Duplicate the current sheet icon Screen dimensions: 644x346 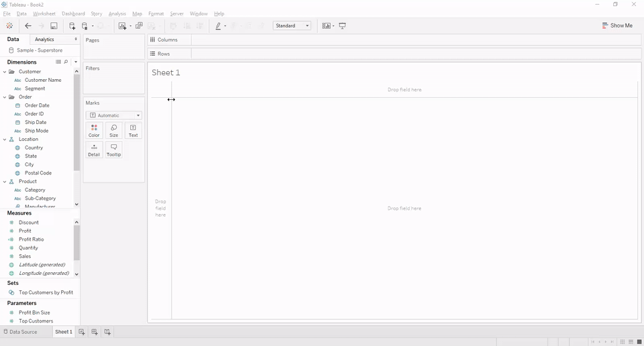(140, 26)
